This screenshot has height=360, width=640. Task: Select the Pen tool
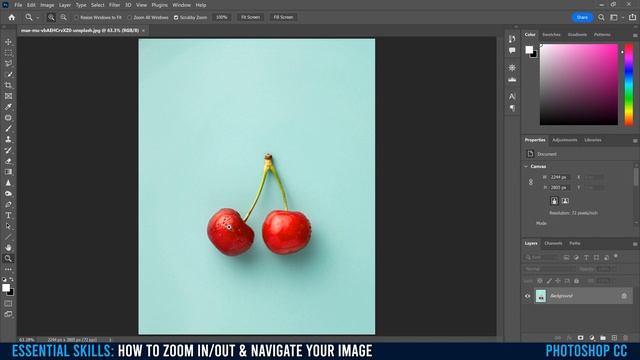[x=8, y=204]
